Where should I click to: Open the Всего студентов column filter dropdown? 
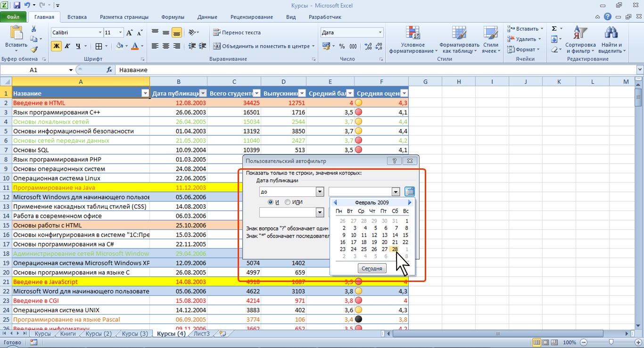[x=257, y=93]
